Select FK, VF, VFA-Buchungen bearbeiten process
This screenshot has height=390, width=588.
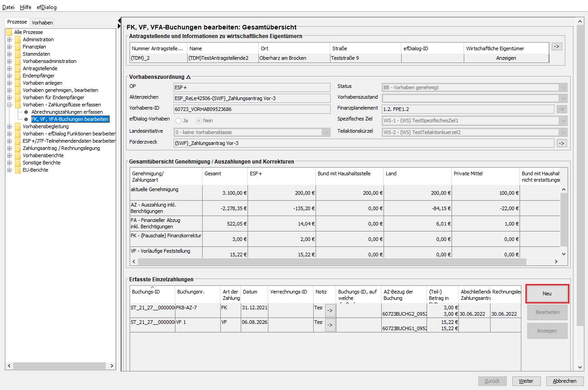coord(70,119)
